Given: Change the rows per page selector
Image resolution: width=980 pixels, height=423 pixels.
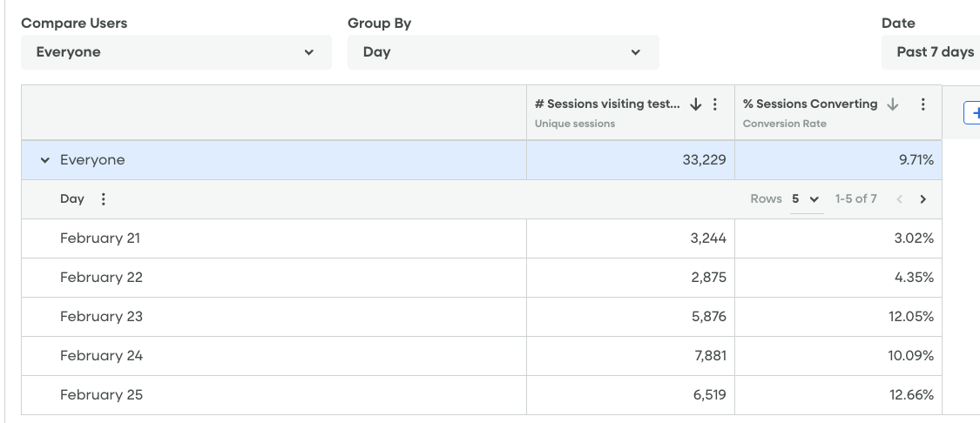Looking at the screenshot, I should click(x=806, y=199).
